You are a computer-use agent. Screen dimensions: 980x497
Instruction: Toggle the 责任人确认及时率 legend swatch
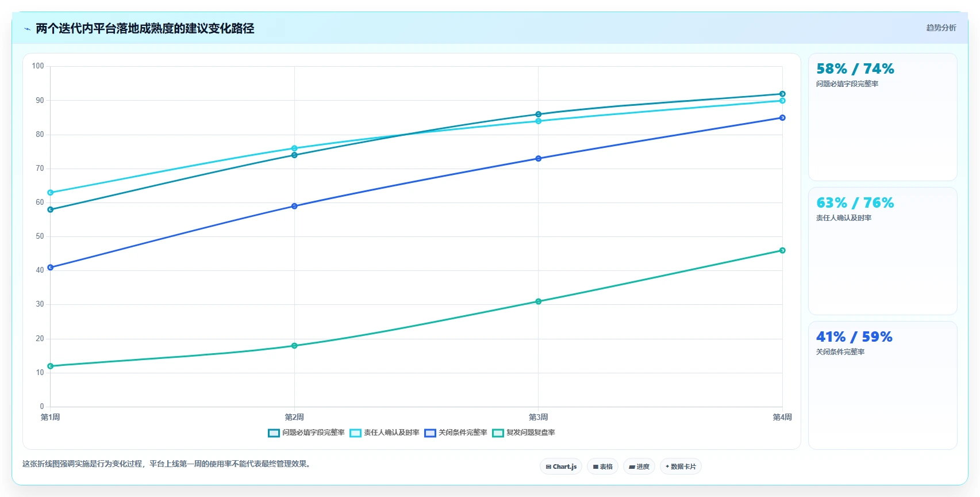(x=355, y=433)
